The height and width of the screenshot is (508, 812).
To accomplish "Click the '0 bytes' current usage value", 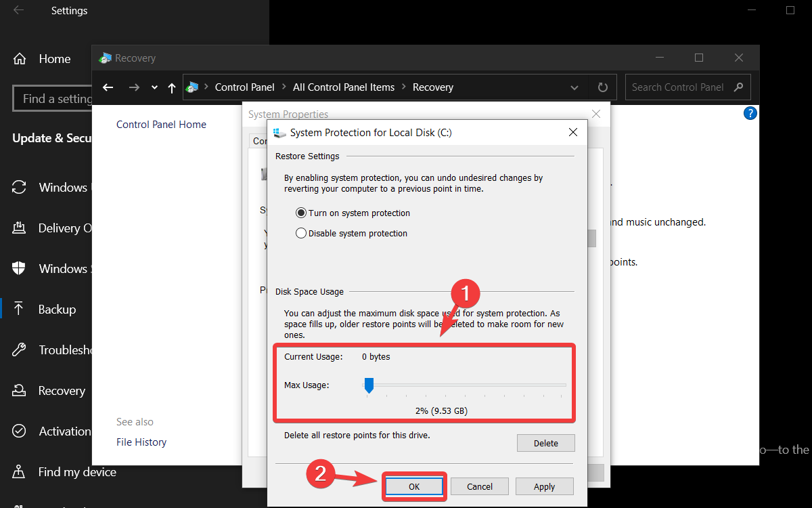I will [376, 357].
